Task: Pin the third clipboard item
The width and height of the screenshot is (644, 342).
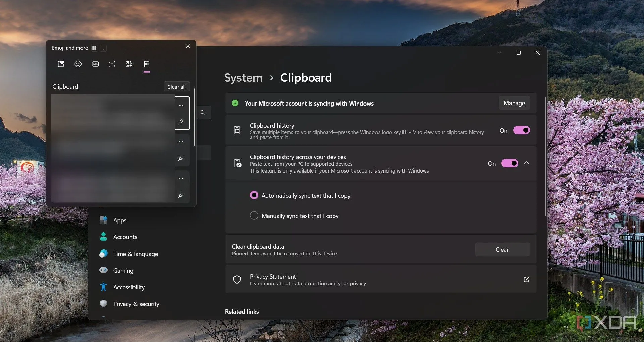Action: 181,195
